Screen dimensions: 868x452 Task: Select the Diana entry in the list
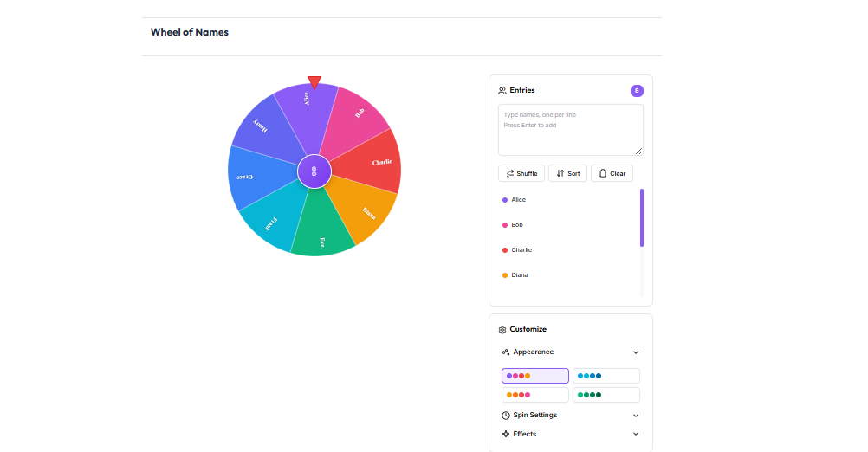[568, 275]
